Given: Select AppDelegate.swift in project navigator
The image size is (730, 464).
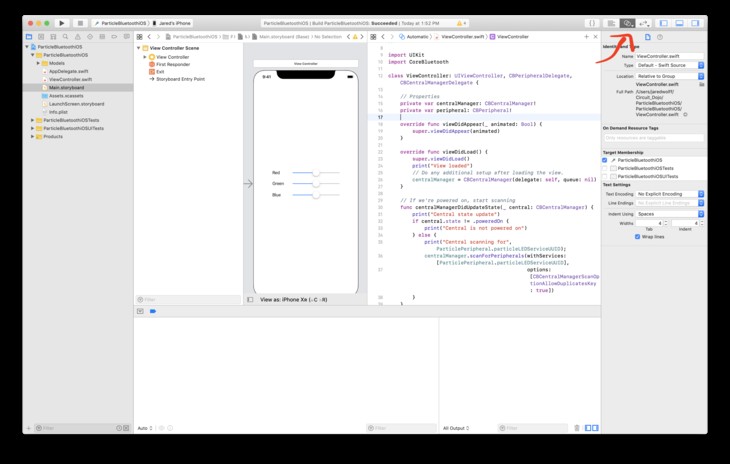Looking at the screenshot, I should pyautogui.click(x=68, y=71).
